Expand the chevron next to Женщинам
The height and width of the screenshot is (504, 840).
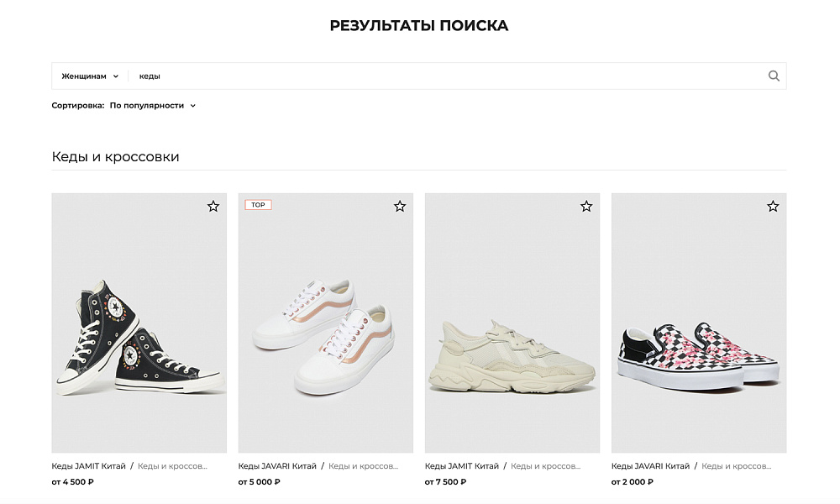(114, 76)
